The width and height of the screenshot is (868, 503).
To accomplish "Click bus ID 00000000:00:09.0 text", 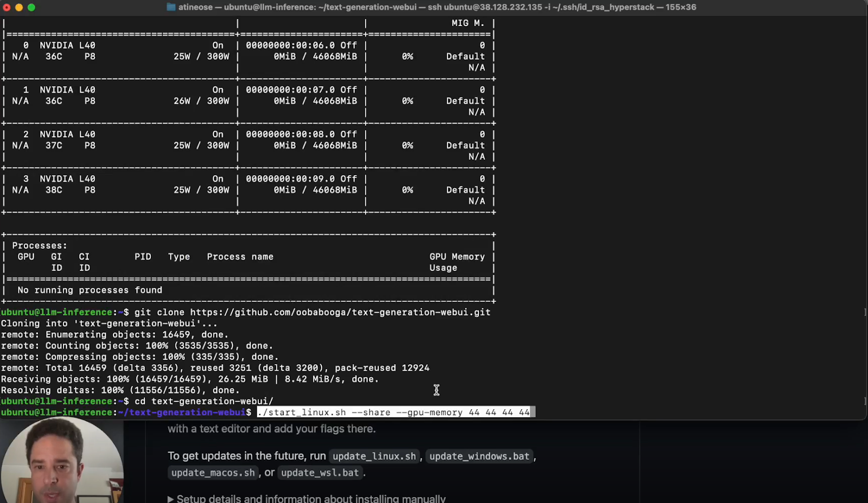I will click(291, 179).
